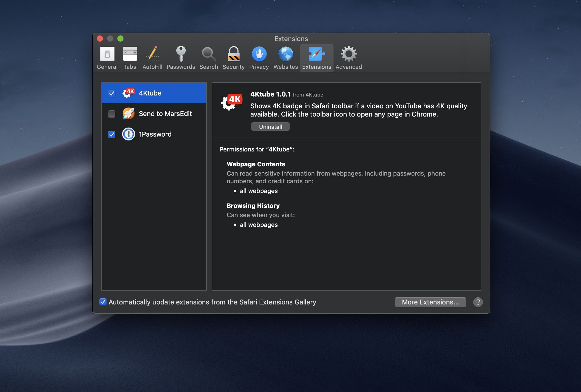
Task: Click the large 4Ktube detail icon
Action: pyautogui.click(x=232, y=102)
